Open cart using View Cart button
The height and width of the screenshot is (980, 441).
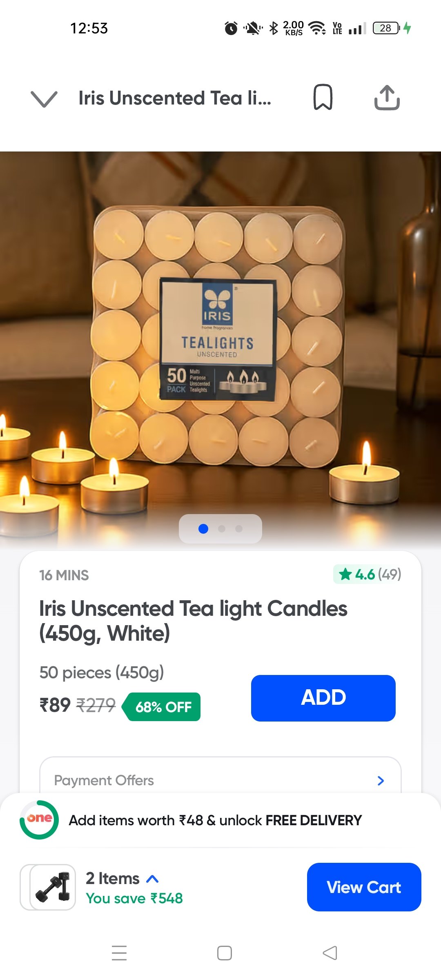pos(364,887)
